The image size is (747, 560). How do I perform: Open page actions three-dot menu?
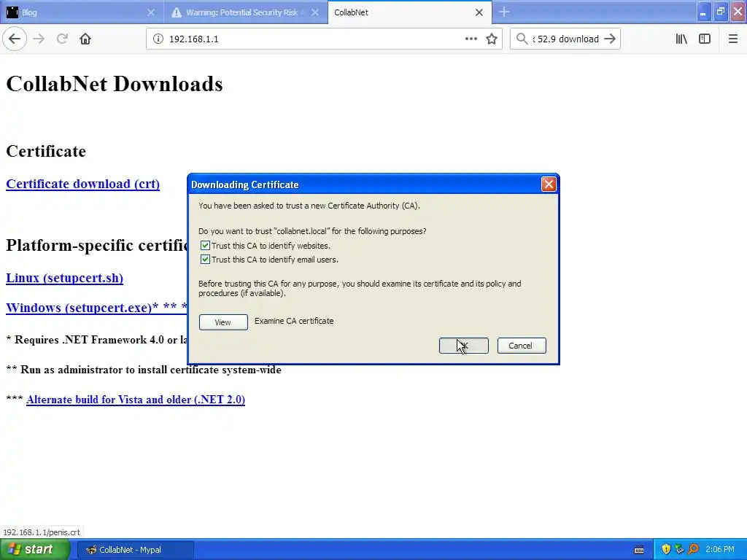471,39
